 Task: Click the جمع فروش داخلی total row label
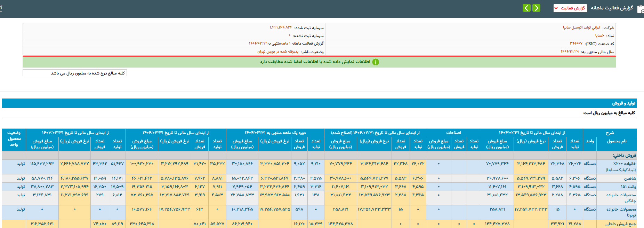pos(620,224)
